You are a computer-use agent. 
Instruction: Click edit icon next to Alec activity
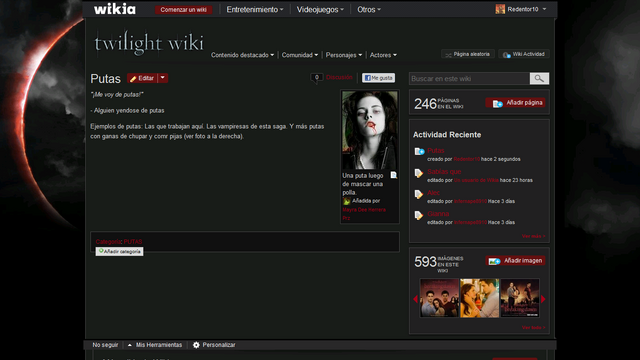(x=419, y=194)
